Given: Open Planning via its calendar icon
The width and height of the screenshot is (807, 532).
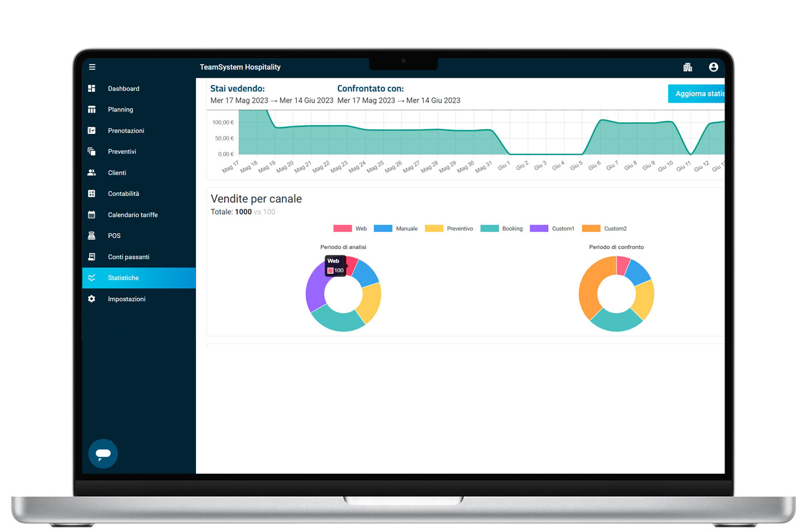Looking at the screenshot, I should pos(92,109).
